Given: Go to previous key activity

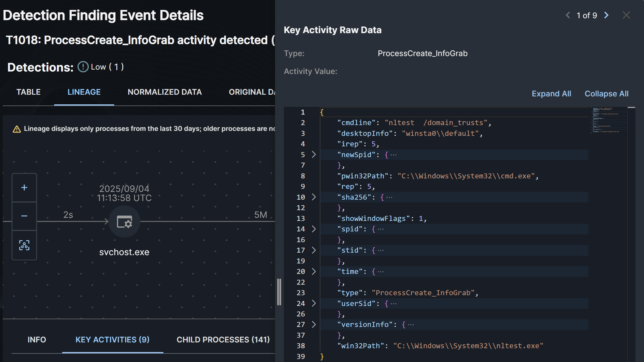Looking at the screenshot, I should 568,15.
